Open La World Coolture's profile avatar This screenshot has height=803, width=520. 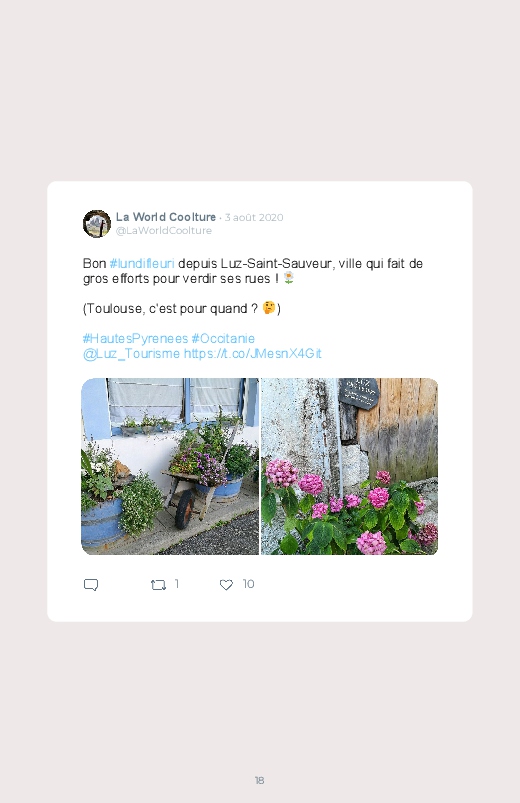coord(97,224)
